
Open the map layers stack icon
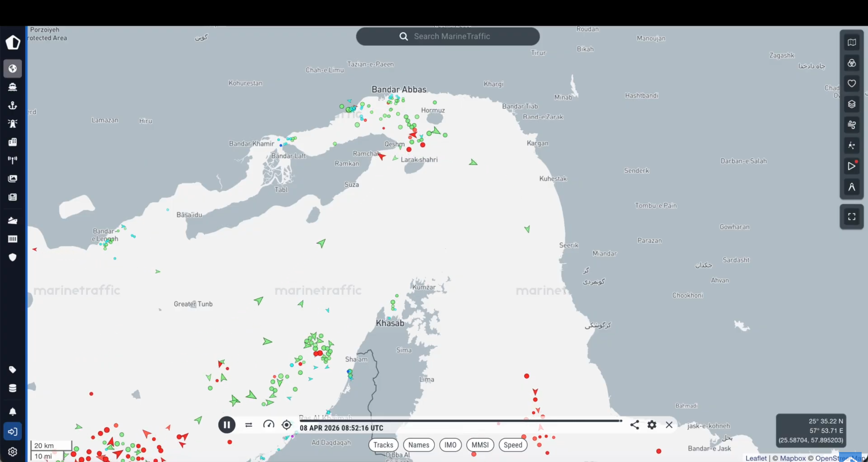click(x=852, y=104)
